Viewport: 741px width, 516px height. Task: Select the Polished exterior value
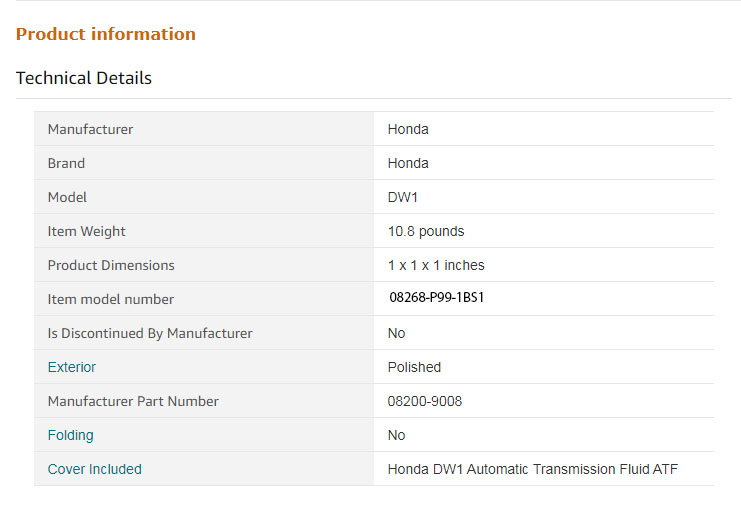(414, 367)
